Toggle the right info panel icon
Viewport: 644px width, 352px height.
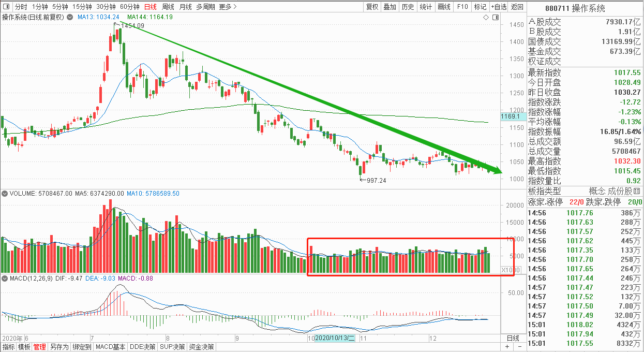(x=497, y=18)
